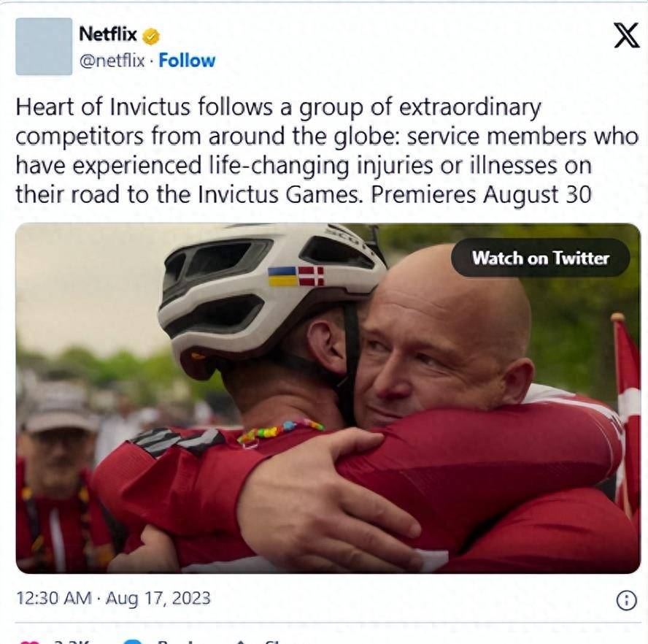
Task: Open the Netflix display name link
Action: click(107, 34)
